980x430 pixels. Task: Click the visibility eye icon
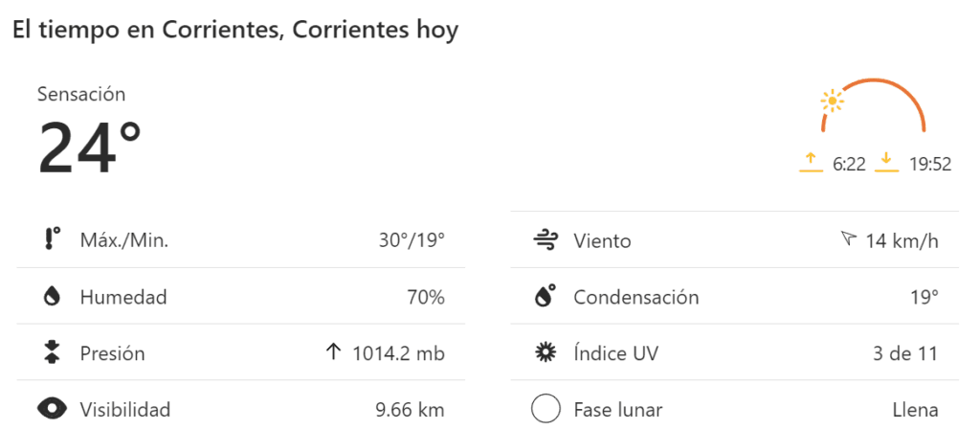[53, 410]
